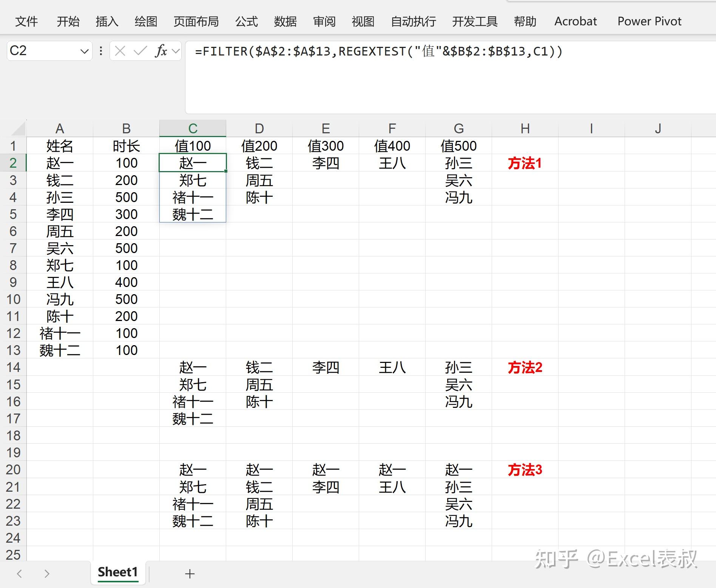The image size is (716, 588).
Task: Open the 自动执行 ribbon tab
Action: click(414, 22)
